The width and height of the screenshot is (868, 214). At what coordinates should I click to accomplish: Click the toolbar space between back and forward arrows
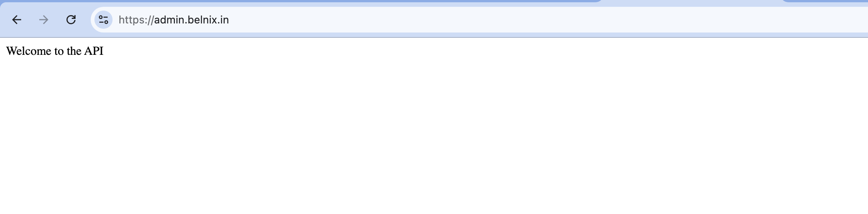click(x=30, y=20)
